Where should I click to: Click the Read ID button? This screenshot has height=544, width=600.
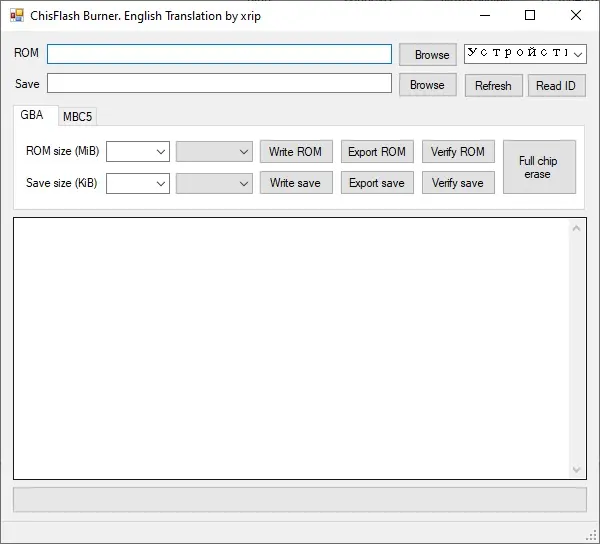point(556,85)
